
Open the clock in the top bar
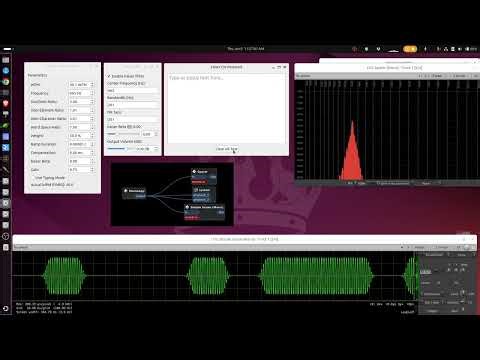click(245, 49)
